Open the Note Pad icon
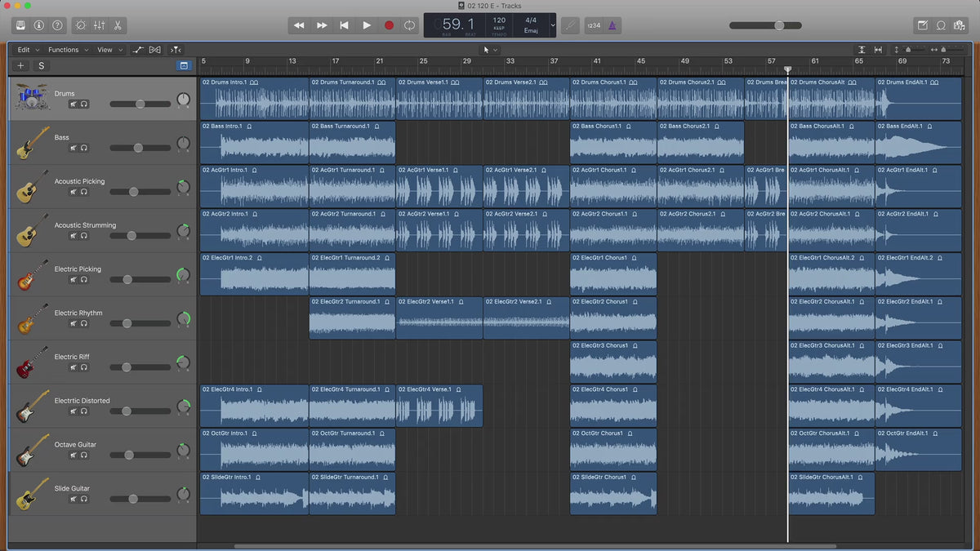 [x=922, y=25]
